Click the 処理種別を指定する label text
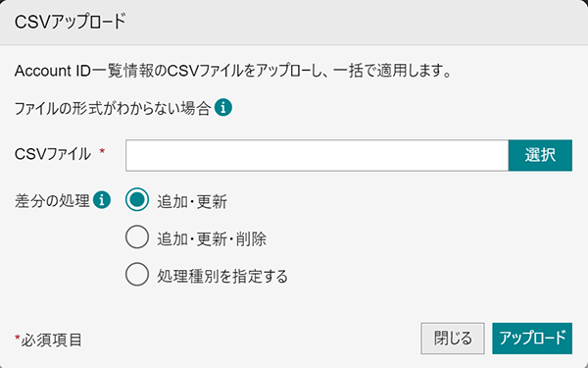588x368 pixels. pyautogui.click(x=222, y=277)
